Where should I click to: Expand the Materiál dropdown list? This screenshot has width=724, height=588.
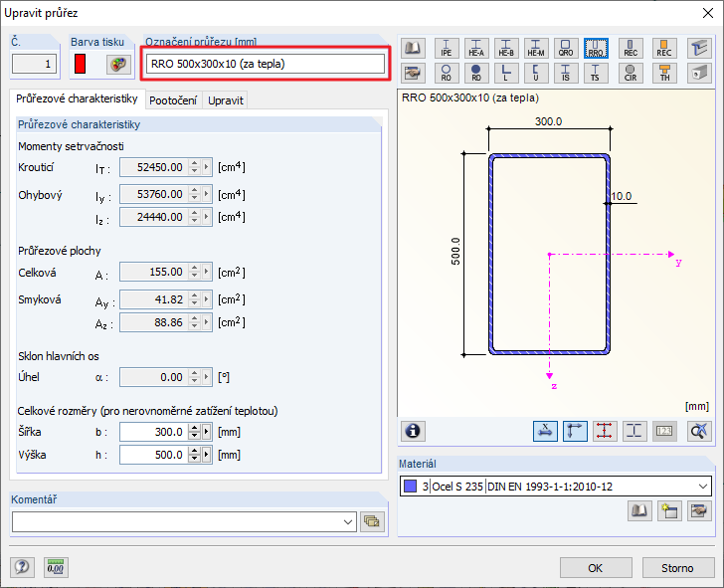coord(703,487)
